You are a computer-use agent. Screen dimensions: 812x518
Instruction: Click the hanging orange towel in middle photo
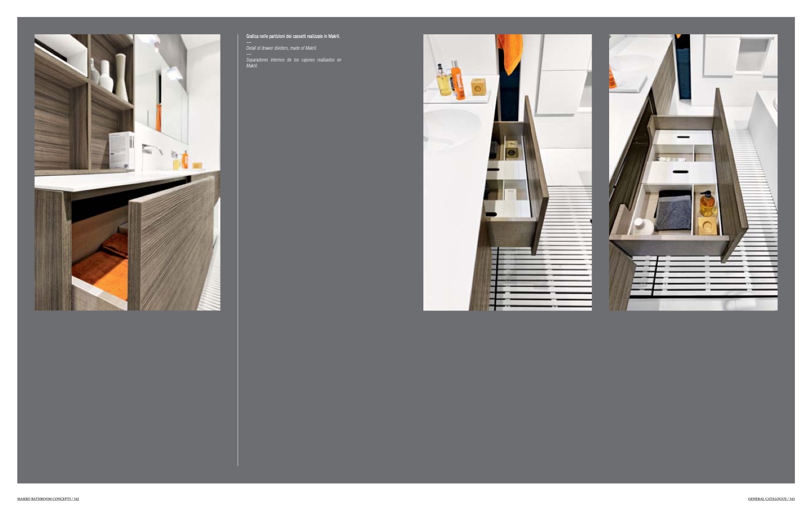pyautogui.click(x=509, y=52)
